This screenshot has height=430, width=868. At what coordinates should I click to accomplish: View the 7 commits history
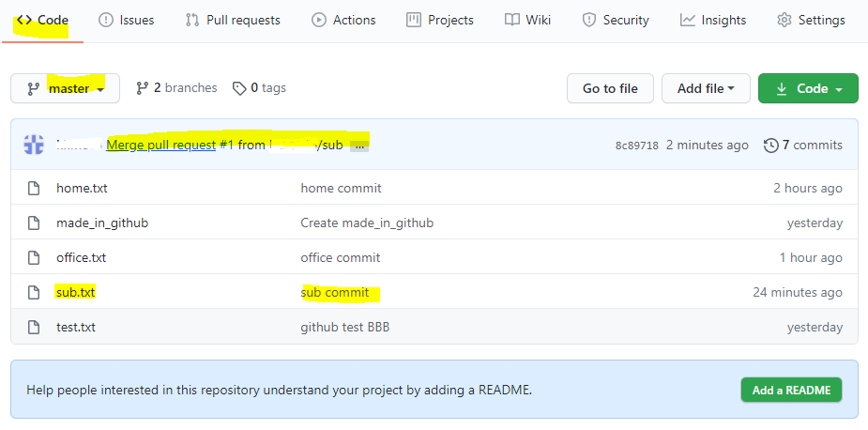(803, 146)
